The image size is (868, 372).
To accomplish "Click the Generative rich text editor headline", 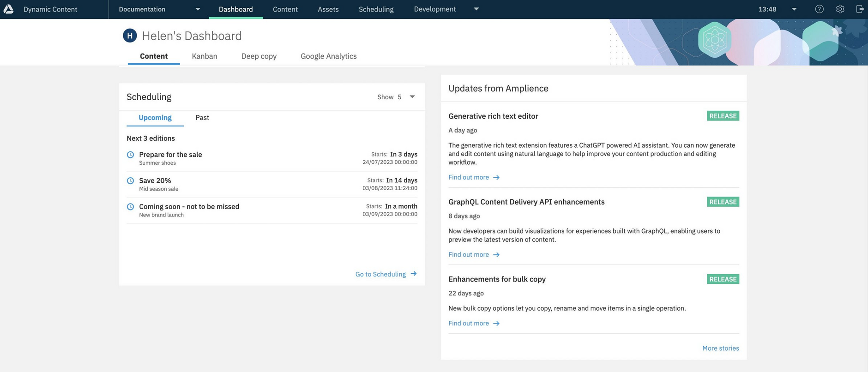I will click(x=493, y=116).
